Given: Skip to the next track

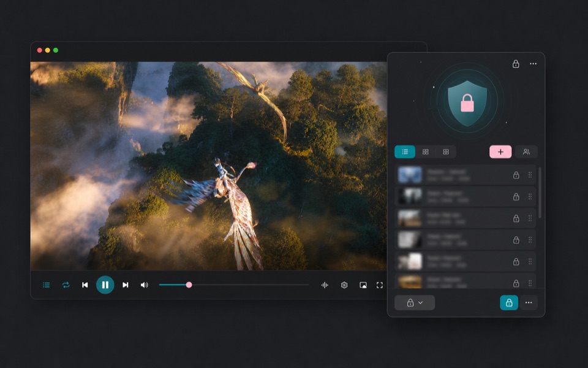Looking at the screenshot, I should coord(125,285).
